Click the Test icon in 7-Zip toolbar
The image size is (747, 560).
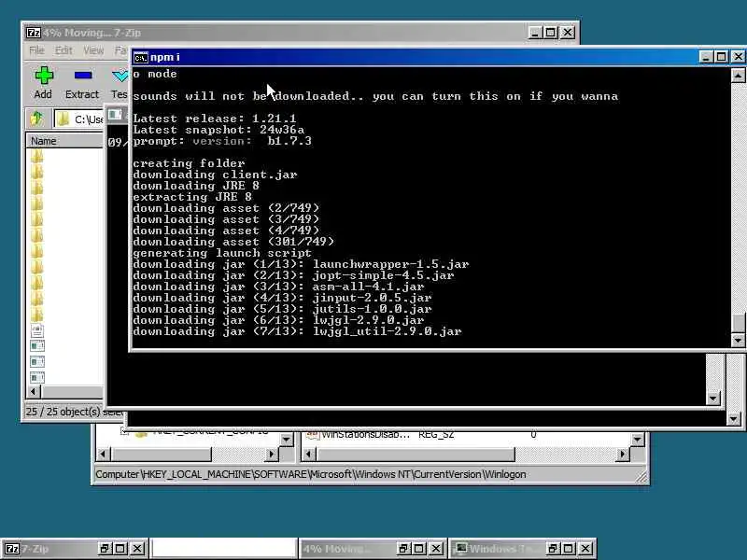click(x=120, y=76)
